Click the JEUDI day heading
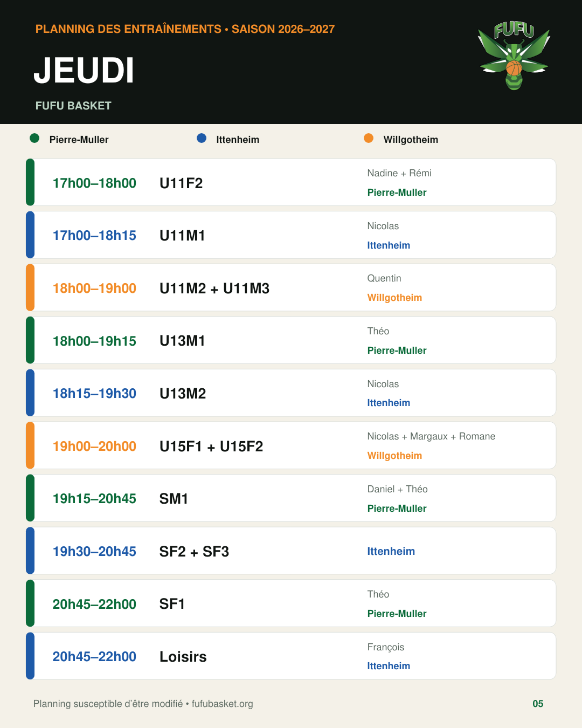582x728 pixels. point(84,70)
